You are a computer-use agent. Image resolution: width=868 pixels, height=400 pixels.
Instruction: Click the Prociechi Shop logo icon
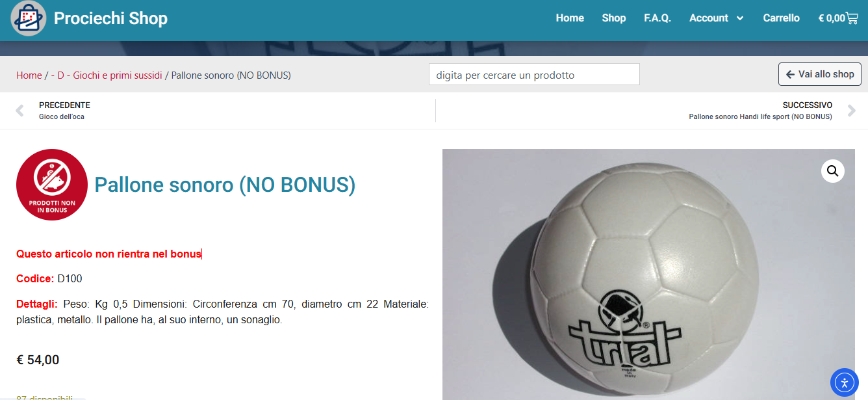pyautogui.click(x=29, y=18)
